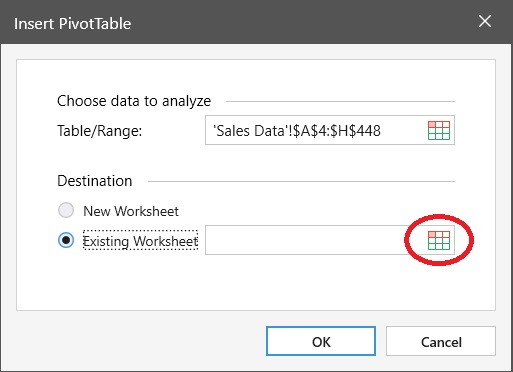This screenshot has height=372, width=513.
Task: Click the Existing Worksheet label text
Action: (140, 241)
